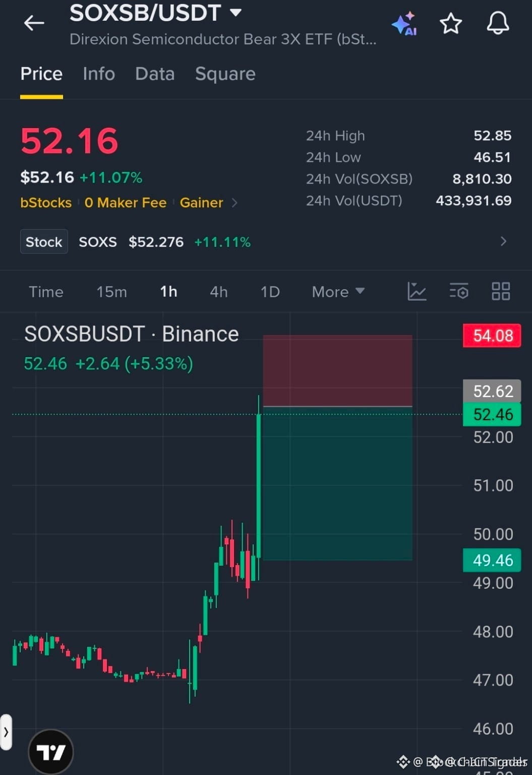532x775 pixels.
Task: Tap the bStocks tag
Action: click(x=46, y=203)
